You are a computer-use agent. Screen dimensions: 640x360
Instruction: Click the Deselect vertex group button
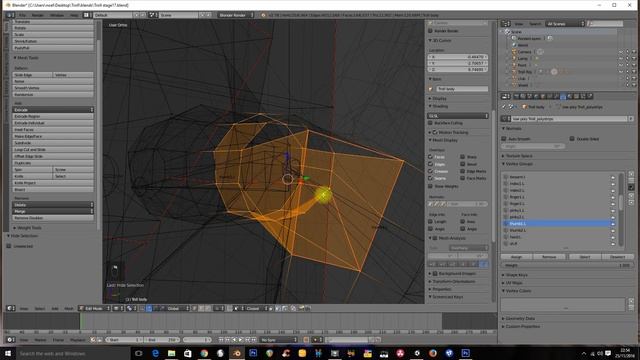[617, 257]
